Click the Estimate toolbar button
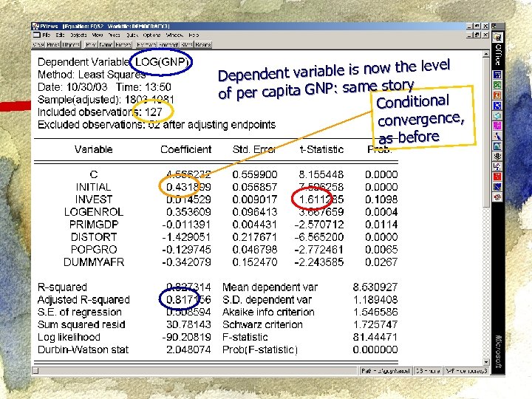Viewport: 532px width, 399px height. [x=146, y=44]
